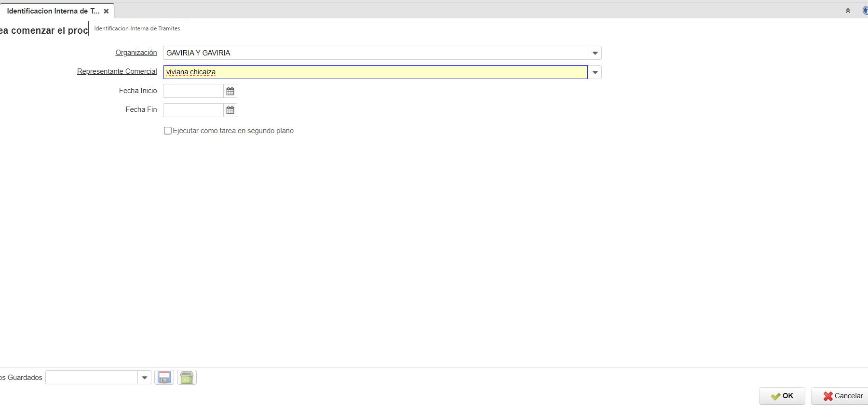
Task: Open the Representante Comercial label link
Action: click(x=117, y=71)
